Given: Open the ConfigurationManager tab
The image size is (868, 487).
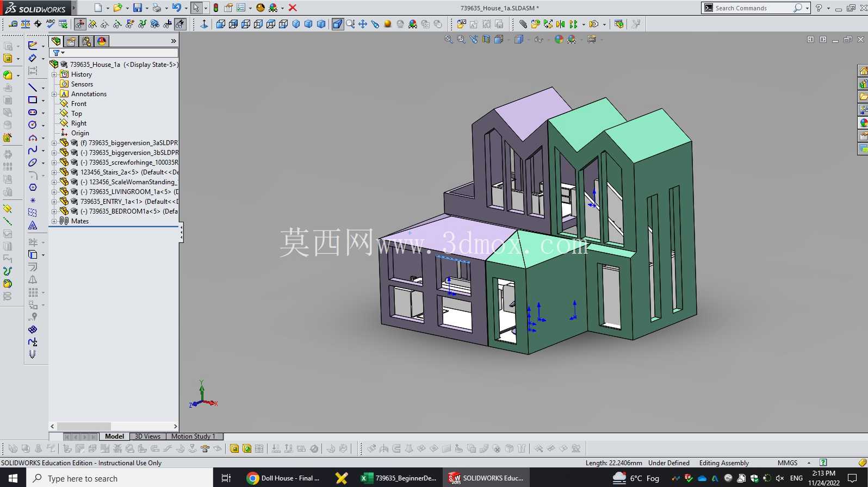Looking at the screenshot, I should (x=86, y=41).
